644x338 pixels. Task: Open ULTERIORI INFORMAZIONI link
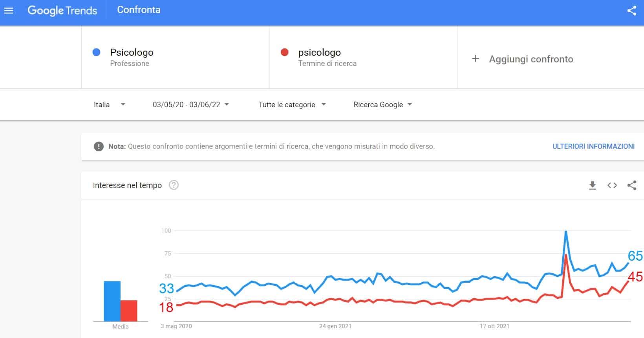pyautogui.click(x=593, y=146)
